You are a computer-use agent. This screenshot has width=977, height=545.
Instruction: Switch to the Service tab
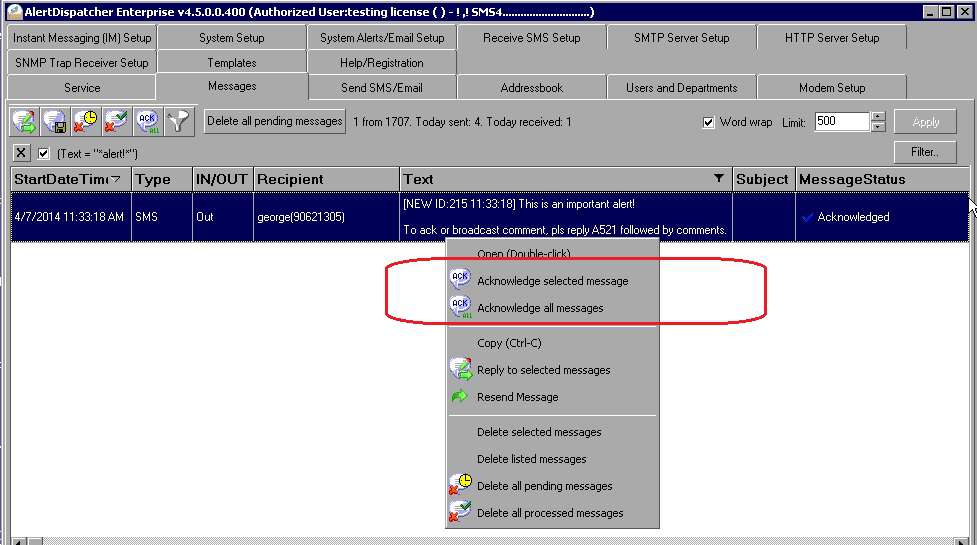coord(82,88)
